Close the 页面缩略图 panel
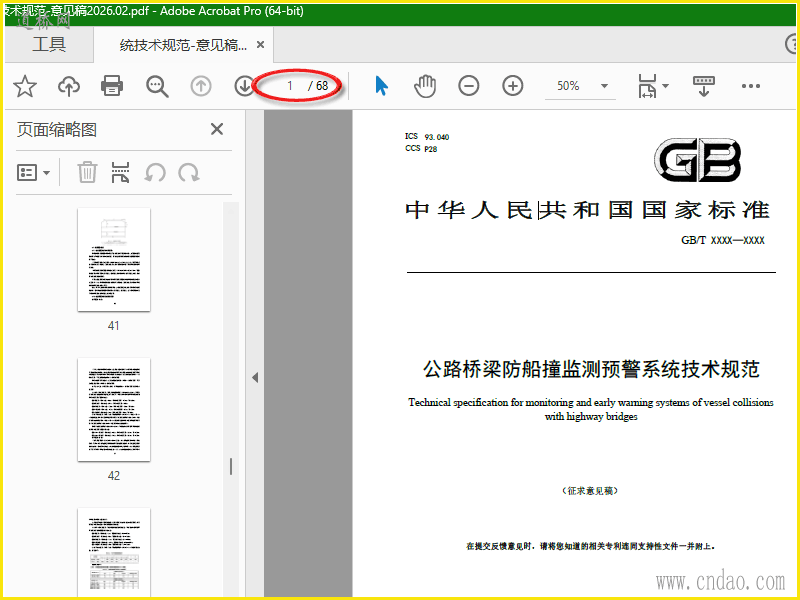Screen dimensions: 800x600 point(217,129)
